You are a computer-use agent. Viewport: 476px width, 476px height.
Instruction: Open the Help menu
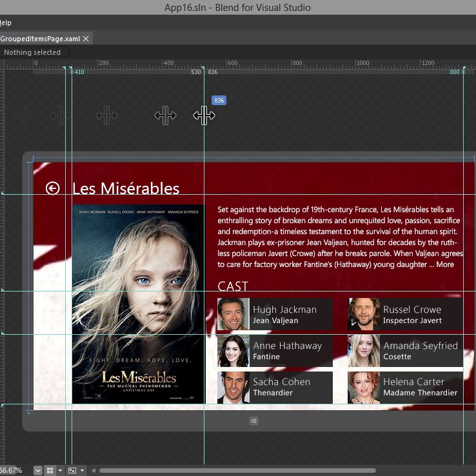pyautogui.click(x=5, y=23)
